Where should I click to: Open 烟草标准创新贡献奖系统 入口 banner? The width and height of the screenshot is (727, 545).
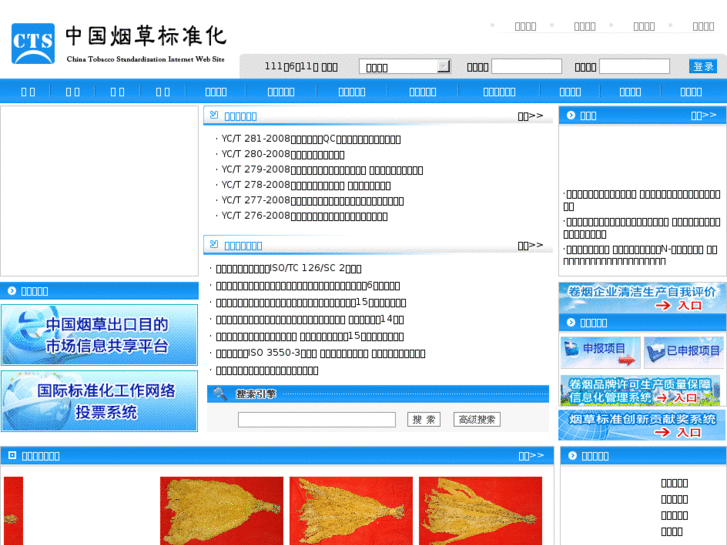642,425
